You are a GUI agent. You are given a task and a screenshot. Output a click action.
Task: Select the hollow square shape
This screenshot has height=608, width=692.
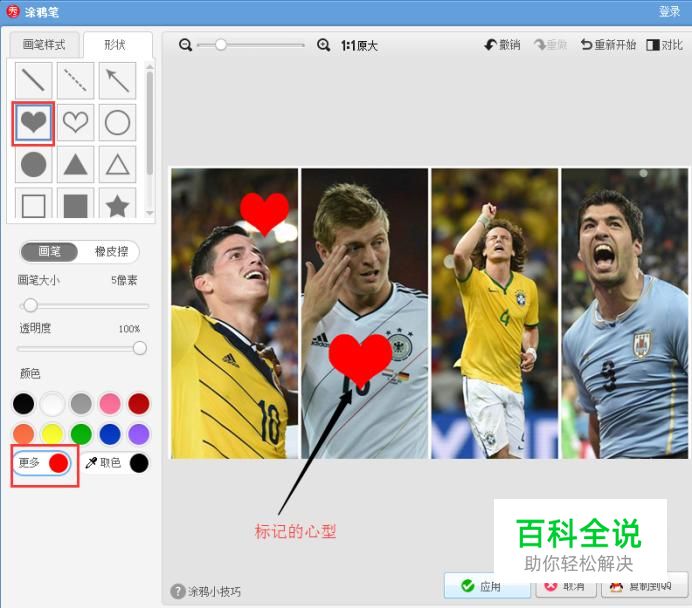click(34, 204)
